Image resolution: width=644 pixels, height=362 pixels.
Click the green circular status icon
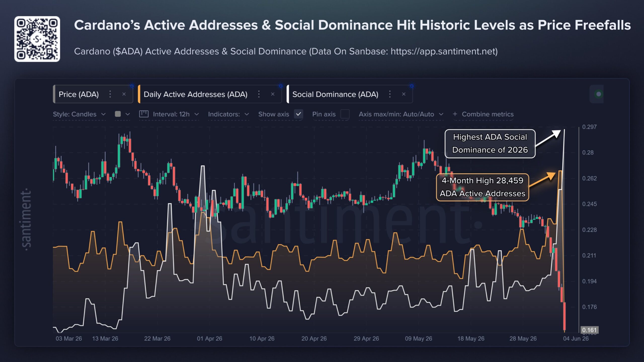coord(599,94)
